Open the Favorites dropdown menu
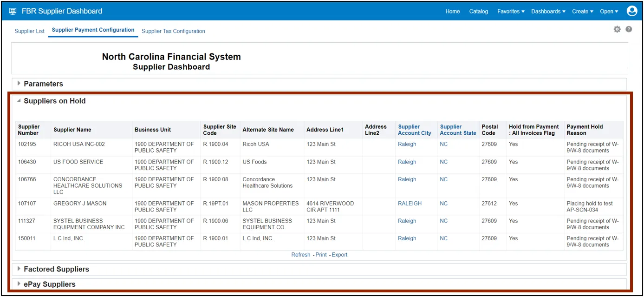This screenshot has width=644, height=297. point(511,12)
